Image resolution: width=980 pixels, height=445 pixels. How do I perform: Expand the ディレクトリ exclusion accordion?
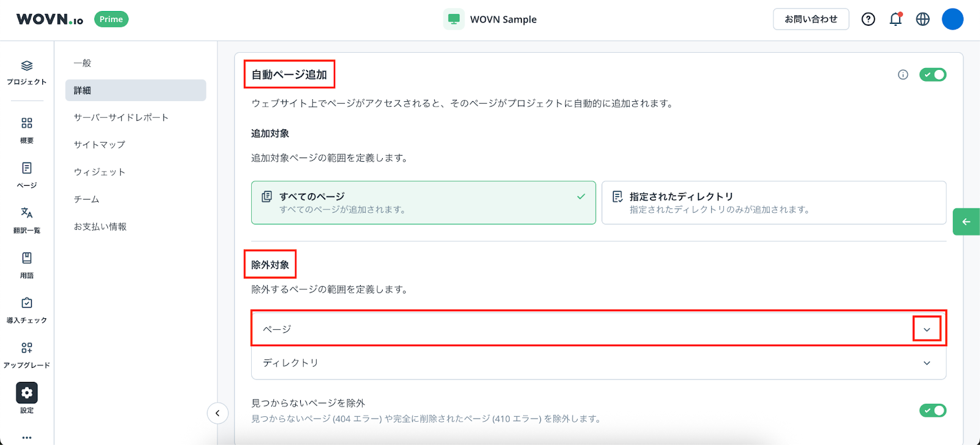pos(927,363)
